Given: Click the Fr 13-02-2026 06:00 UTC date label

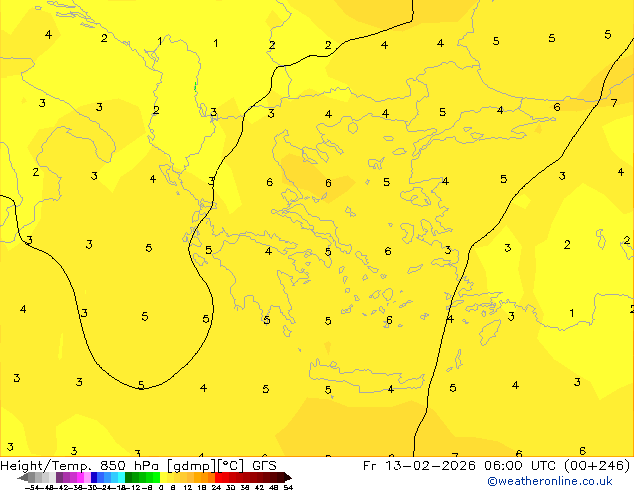Looking at the screenshot, I should coord(461,466).
